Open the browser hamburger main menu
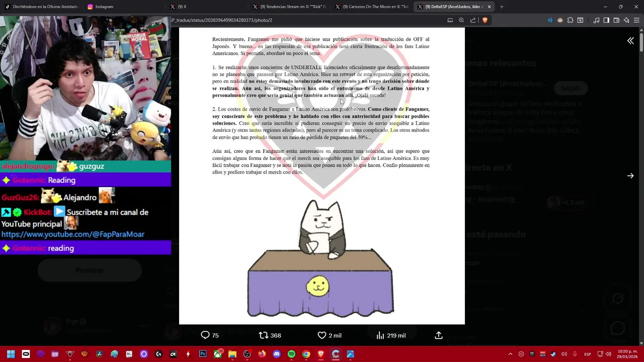The image size is (644, 362). (636, 20)
